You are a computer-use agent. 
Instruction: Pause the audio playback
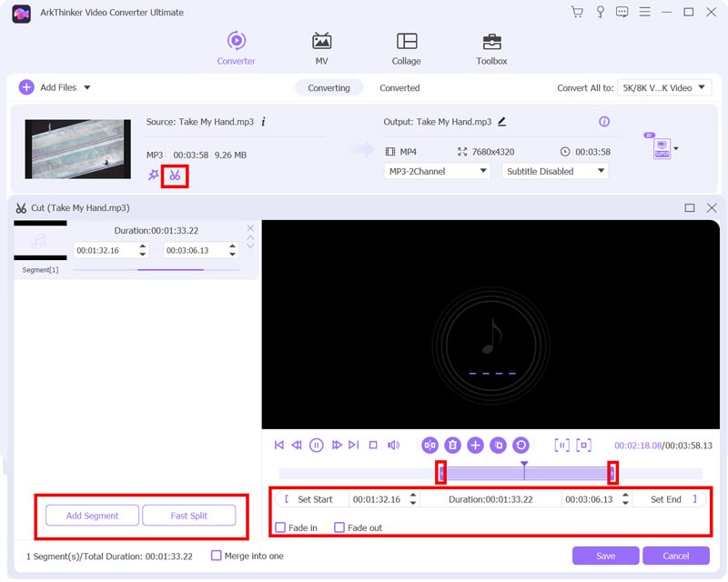tap(316, 446)
